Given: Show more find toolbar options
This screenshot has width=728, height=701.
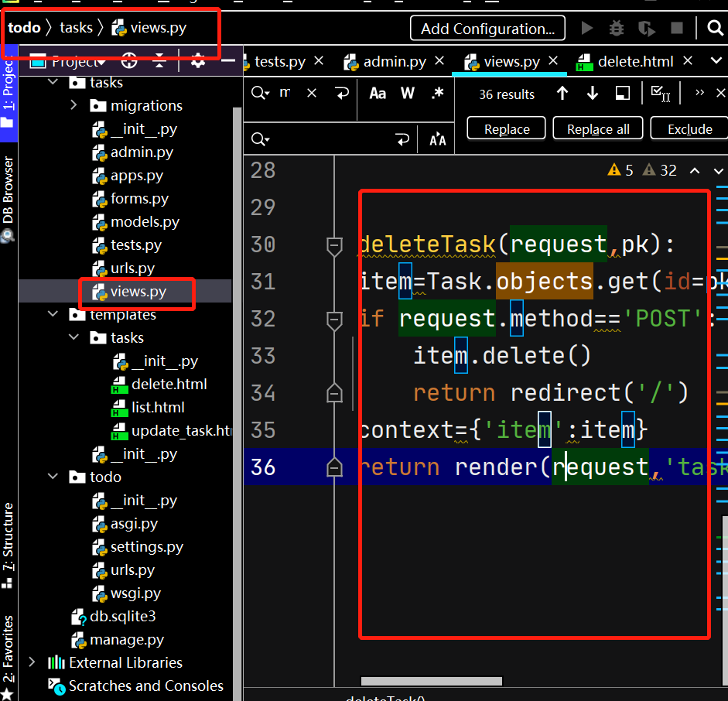Looking at the screenshot, I should [699, 93].
